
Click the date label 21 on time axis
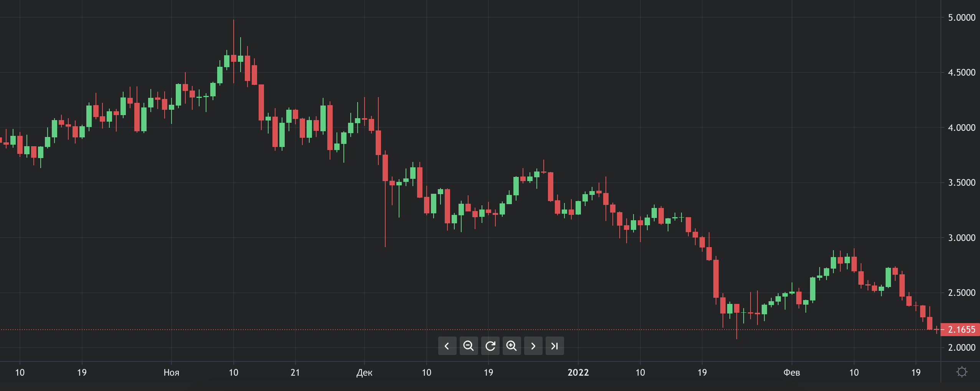295,373
